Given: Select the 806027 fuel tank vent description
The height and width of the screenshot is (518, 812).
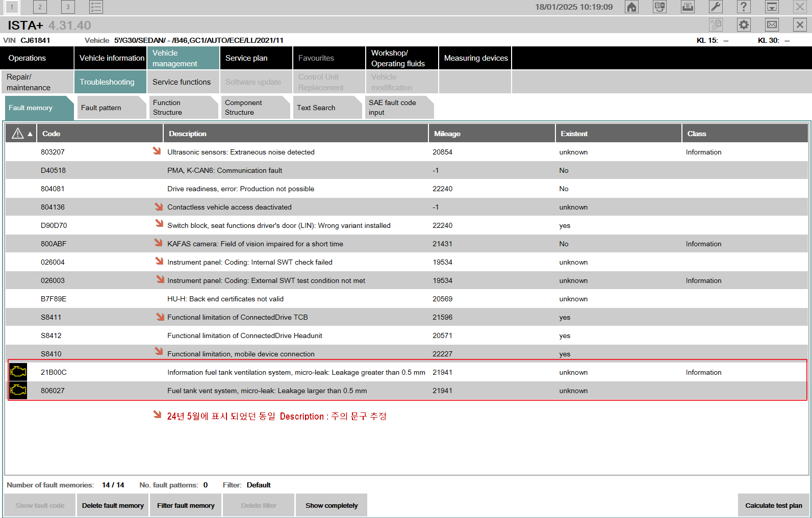Looking at the screenshot, I should 267,391.
